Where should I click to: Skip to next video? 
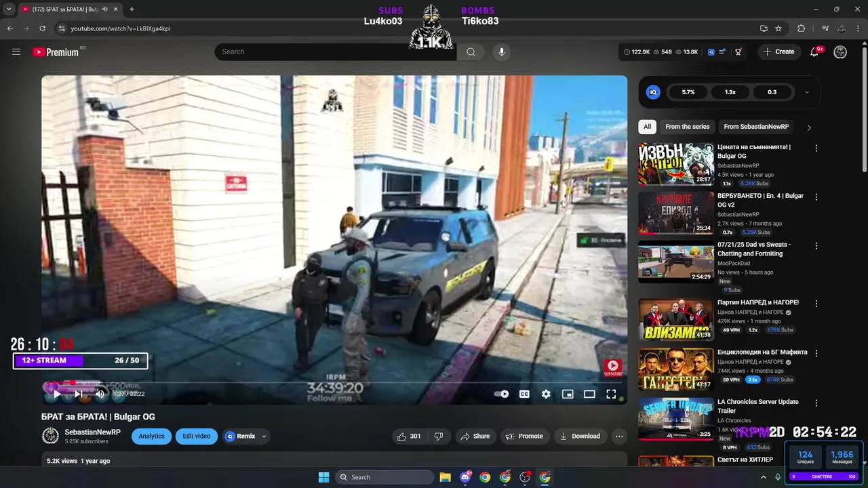click(x=79, y=394)
